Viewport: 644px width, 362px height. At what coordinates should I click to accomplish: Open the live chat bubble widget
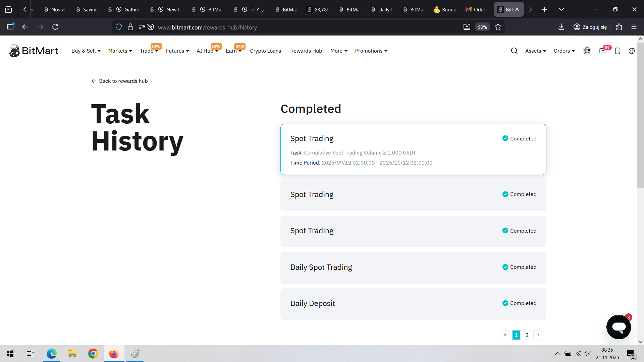[619, 327]
